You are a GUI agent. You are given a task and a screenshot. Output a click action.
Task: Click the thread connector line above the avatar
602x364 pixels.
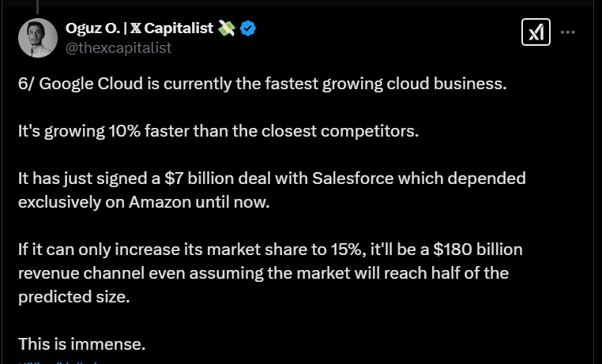click(x=38, y=6)
